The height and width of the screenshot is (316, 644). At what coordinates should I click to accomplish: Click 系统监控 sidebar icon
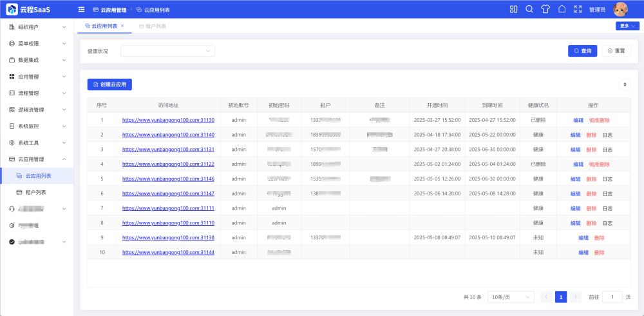click(12, 126)
